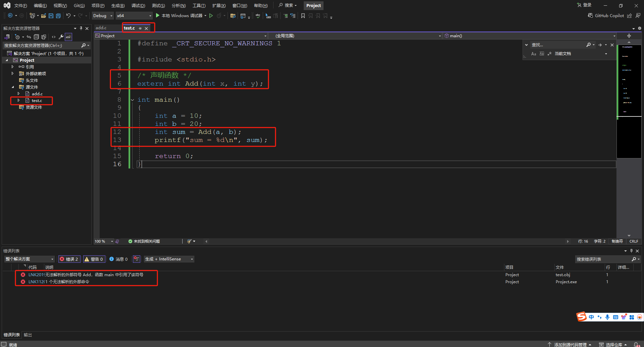Screen dimensions: 644x347
Task: Toggle the 消息 0 filter button
Action: (118, 259)
